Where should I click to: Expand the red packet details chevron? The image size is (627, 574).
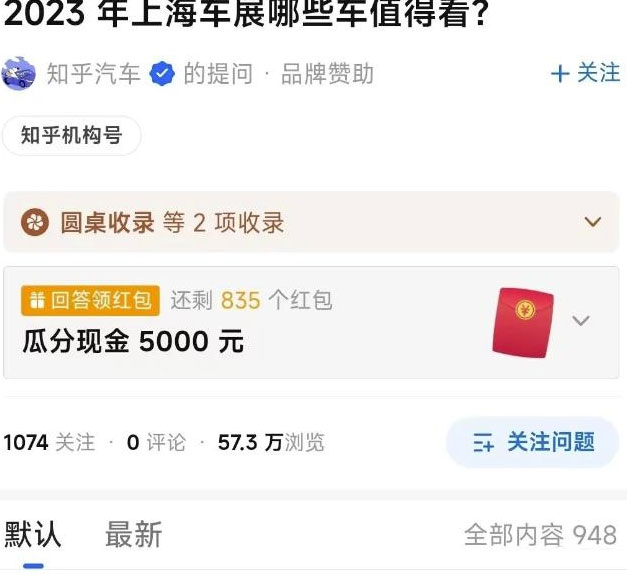click(x=581, y=320)
